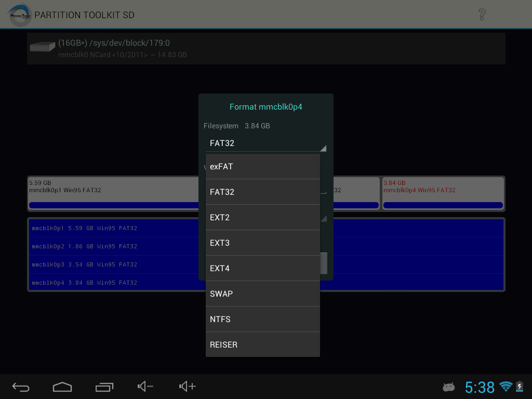532x399 pixels.
Task: Tap the Wi-Fi status icon
Action: 505,387
